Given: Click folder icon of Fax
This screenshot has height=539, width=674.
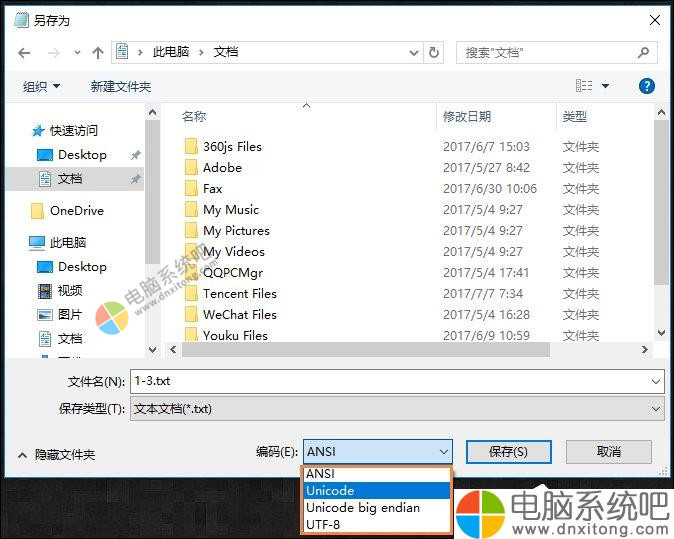Looking at the screenshot, I should point(191,188).
